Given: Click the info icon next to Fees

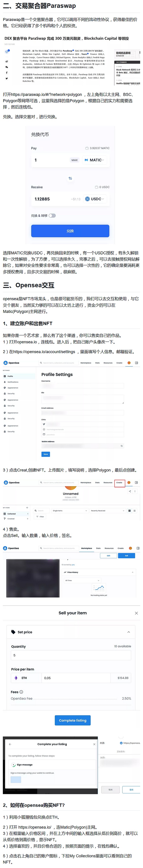Looking at the screenshot, I should point(21,692).
